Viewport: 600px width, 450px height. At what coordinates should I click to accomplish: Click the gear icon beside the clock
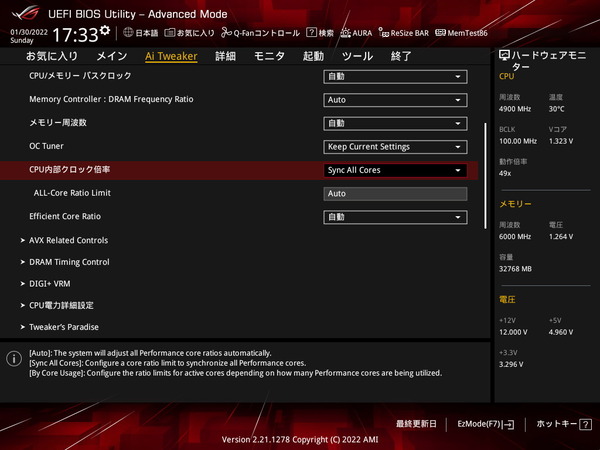104,30
